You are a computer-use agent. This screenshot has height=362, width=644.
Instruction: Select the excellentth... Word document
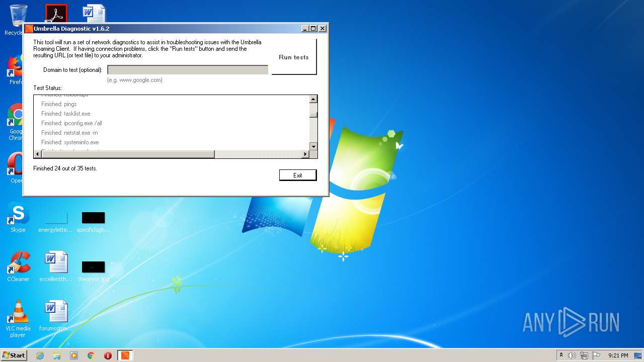click(x=56, y=266)
